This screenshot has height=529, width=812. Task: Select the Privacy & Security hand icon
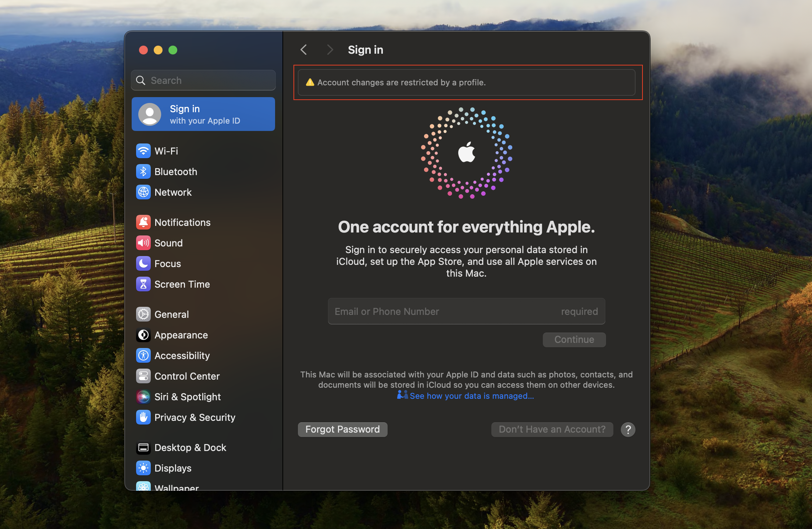coord(143,417)
